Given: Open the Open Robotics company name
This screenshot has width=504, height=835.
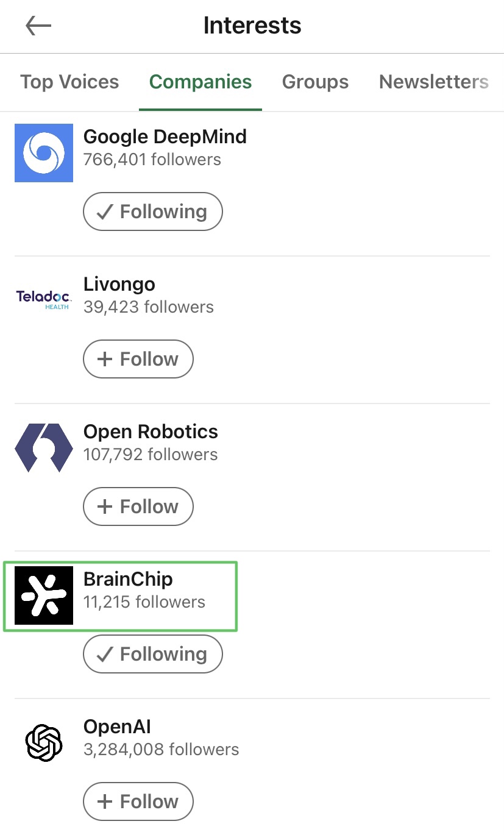Looking at the screenshot, I should coord(151,432).
